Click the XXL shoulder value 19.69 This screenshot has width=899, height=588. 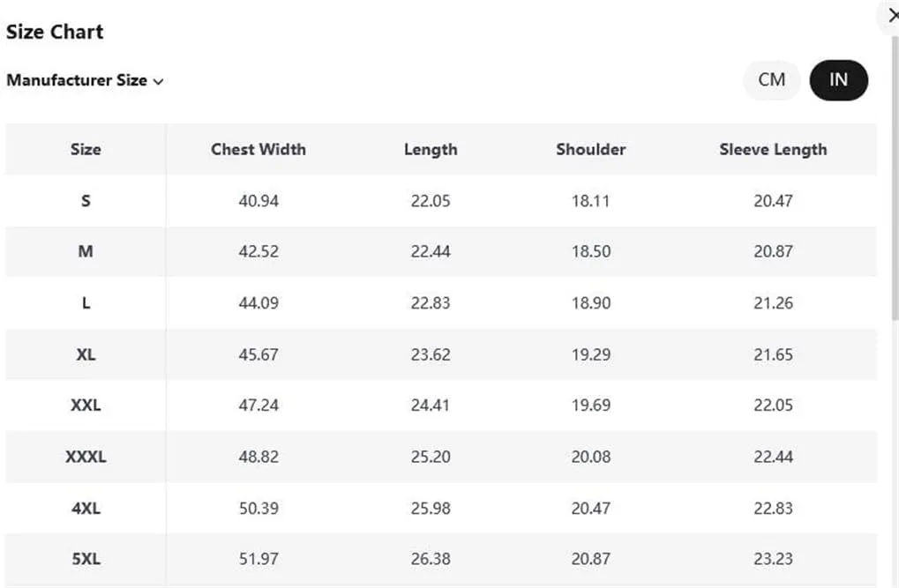pyautogui.click(x=590, y=406)
